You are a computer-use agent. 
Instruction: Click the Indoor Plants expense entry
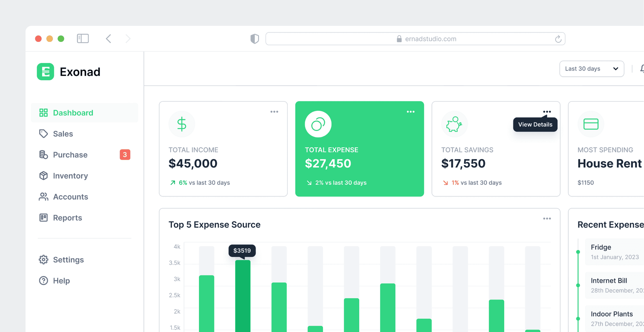(615, 319)
